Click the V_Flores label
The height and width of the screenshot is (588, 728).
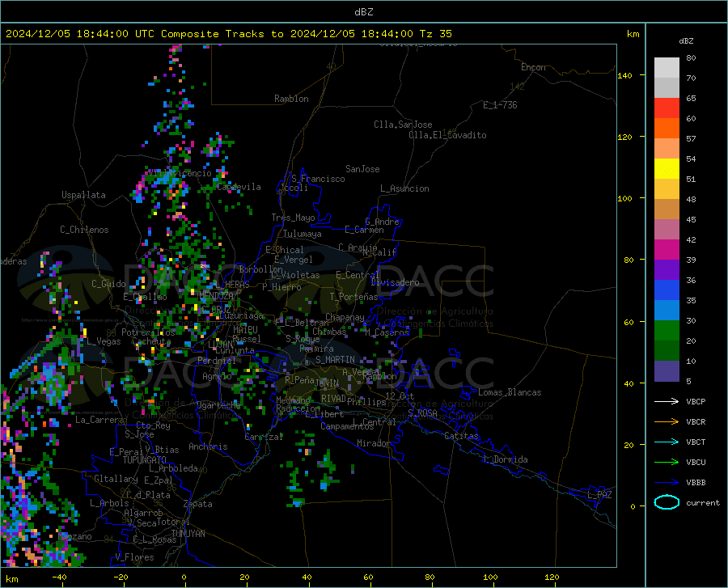coord(134,557)
